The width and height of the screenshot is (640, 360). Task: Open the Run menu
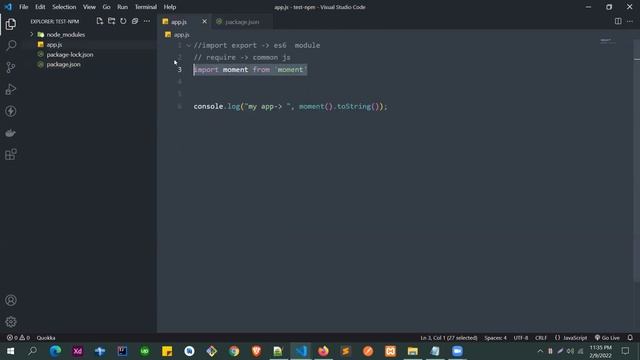pos(122,7)
